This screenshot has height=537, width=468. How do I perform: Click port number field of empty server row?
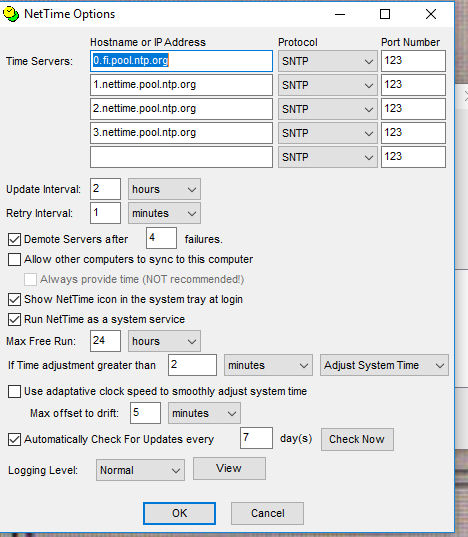pyautogui.click(x=413, y=157)
